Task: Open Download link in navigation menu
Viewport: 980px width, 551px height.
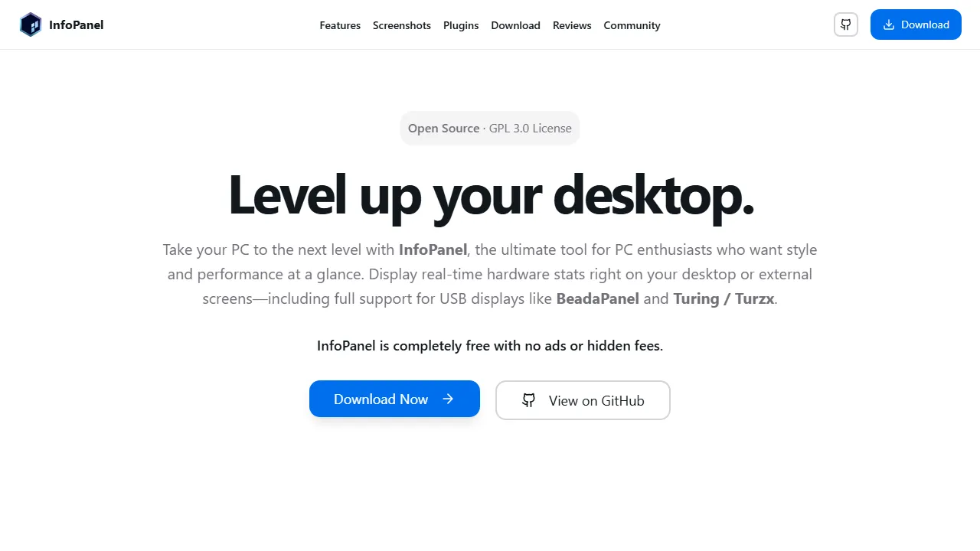Action: 515,25
